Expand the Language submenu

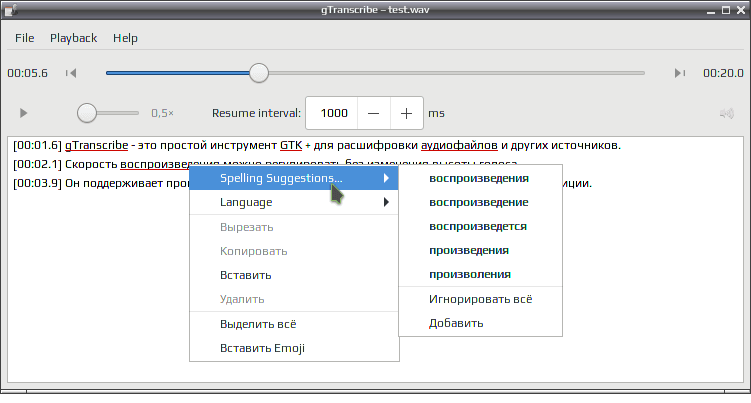point(294,202)
